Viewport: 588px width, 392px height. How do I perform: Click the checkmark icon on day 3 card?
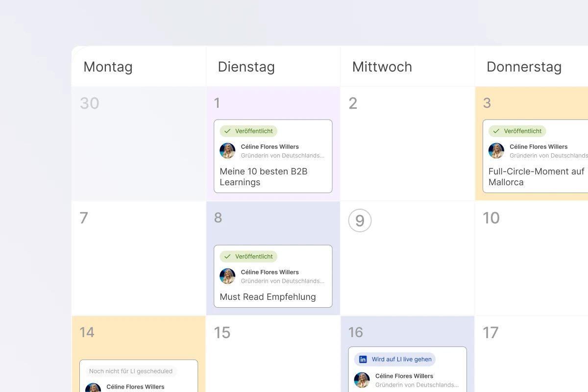point(496,131)
